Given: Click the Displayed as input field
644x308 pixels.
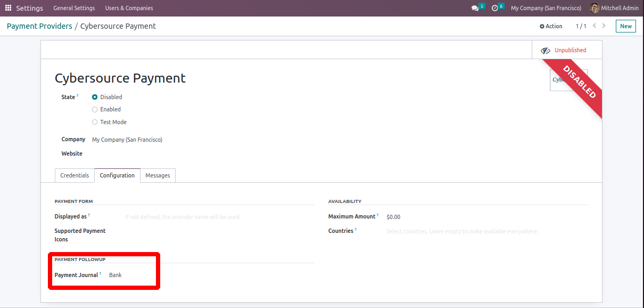Looking at the screenshot, I should 219,217.
